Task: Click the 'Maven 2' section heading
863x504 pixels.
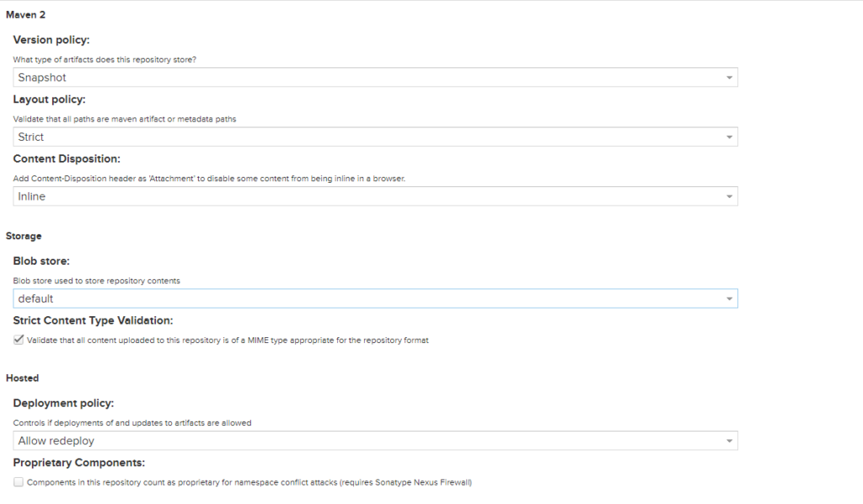Action: 24,16
